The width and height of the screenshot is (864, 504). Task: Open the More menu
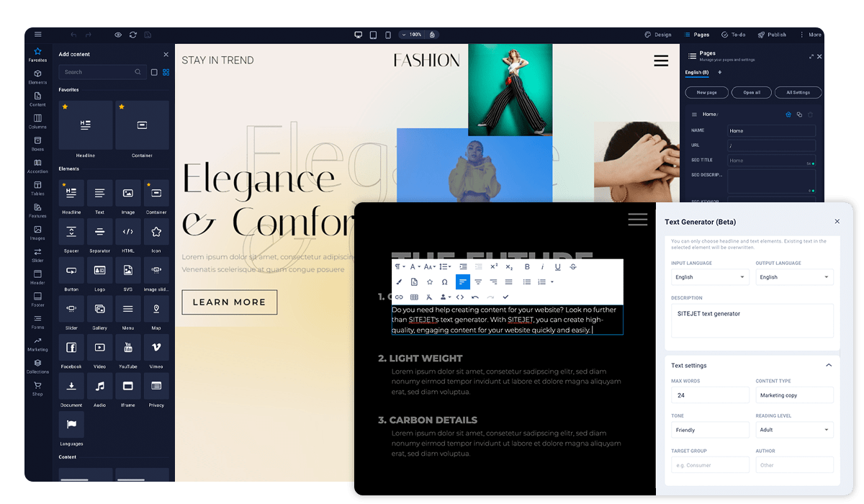point(810,35)
